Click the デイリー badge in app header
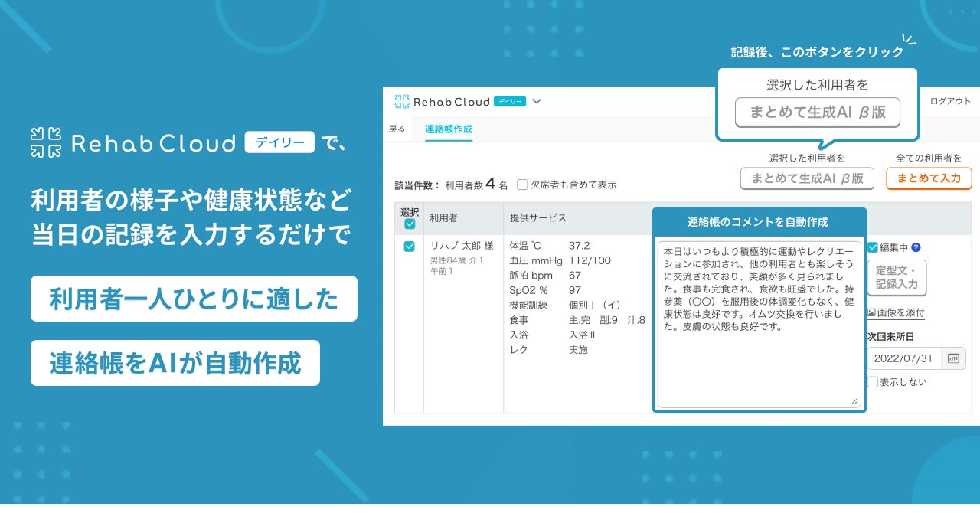The width and height of the screenshot is (980, 513). tap(510, 101)
